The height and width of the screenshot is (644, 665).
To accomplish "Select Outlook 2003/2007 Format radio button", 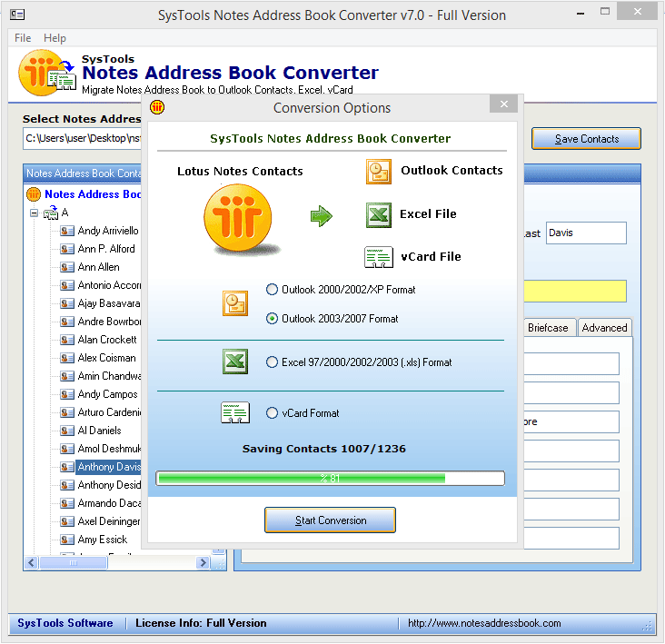I will point(272,319).
